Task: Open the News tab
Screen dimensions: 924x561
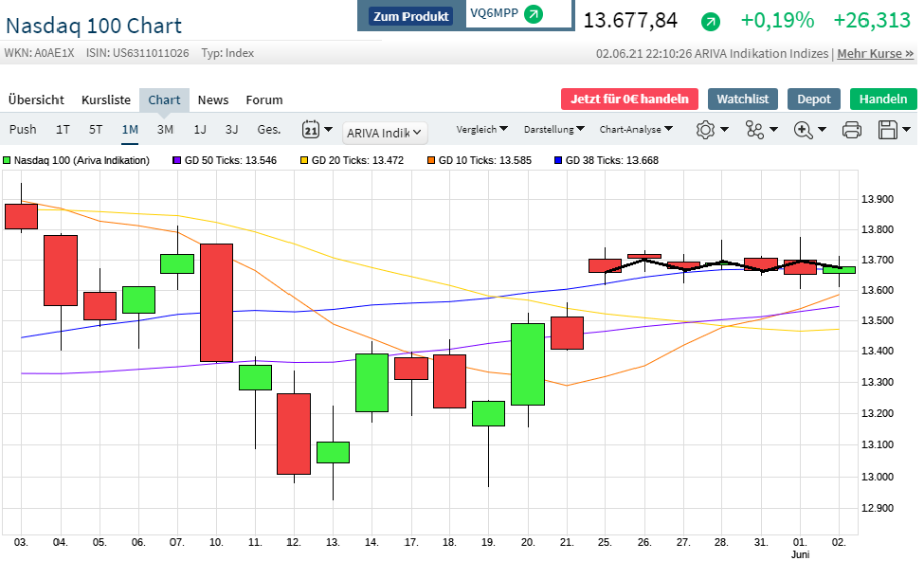Action: (212, 100)
